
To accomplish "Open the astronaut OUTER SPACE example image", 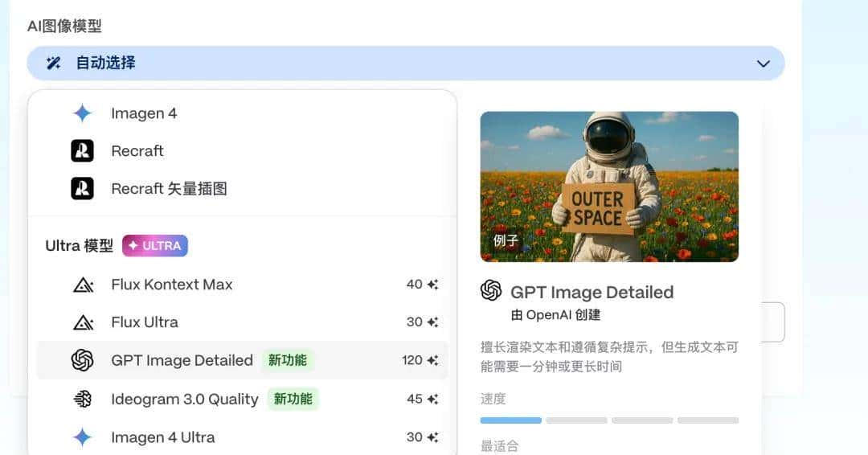I will tap(609, 187).
